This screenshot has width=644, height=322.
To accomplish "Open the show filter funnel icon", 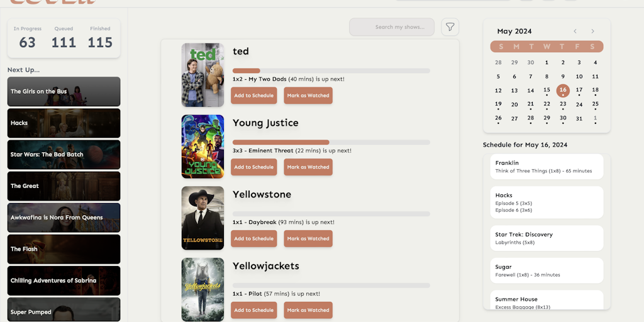I will click(450, 27).
